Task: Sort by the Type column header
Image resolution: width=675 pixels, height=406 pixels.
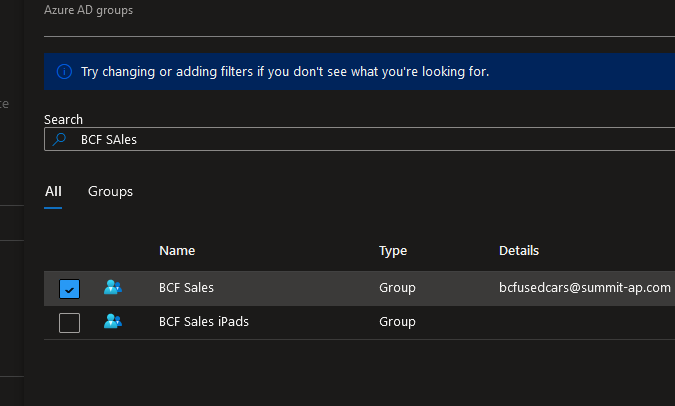Action: [393, 251]
